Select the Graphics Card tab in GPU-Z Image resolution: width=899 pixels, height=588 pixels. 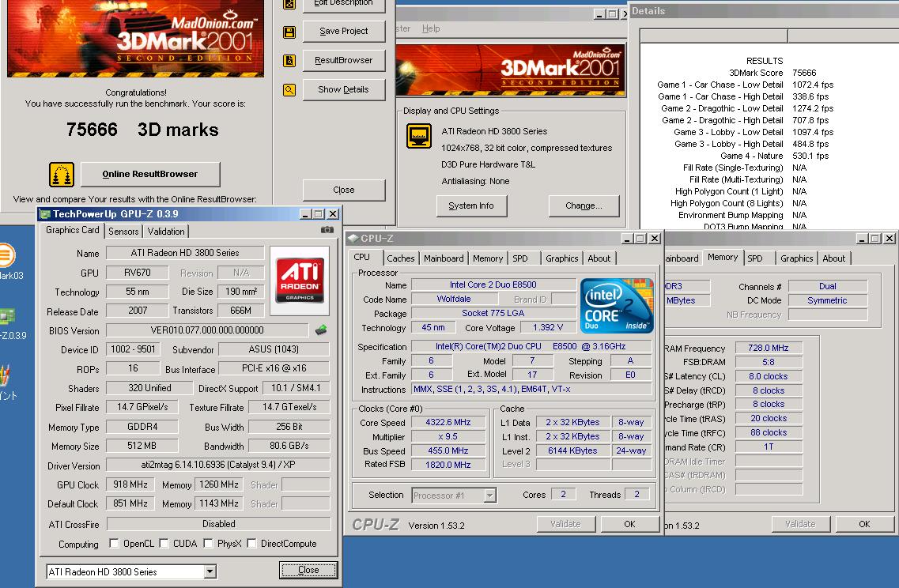click(x=72, y=230)
